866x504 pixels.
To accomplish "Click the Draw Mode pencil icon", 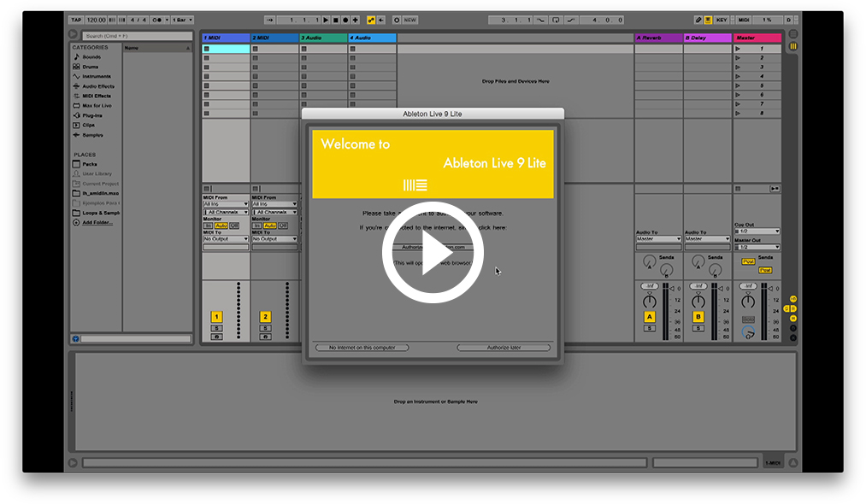I will [698, 20].
